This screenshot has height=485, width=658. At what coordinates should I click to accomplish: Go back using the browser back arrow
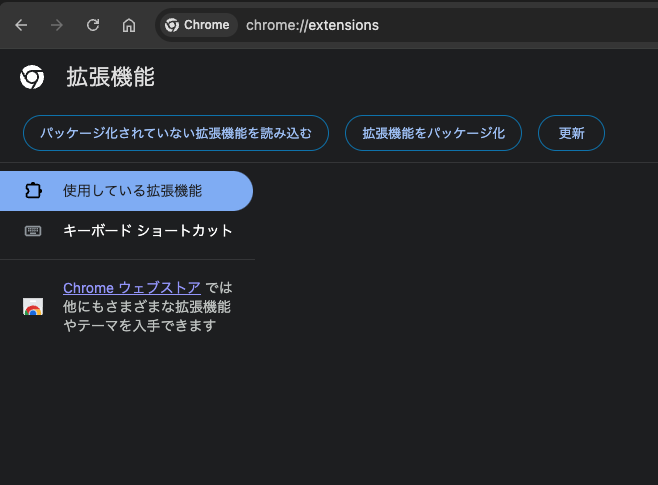21,25
